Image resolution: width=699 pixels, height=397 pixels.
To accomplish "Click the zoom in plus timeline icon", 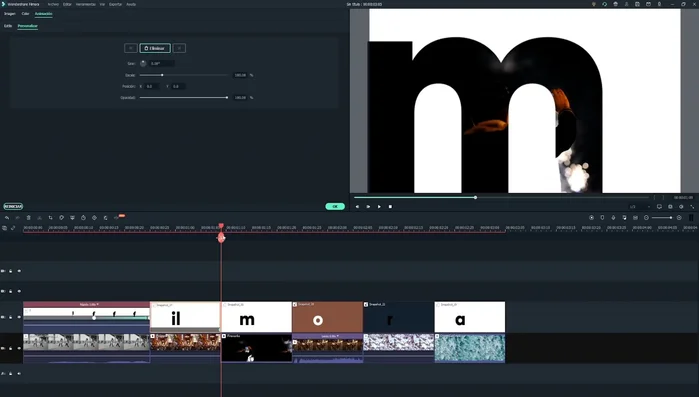I will (679, 218).
